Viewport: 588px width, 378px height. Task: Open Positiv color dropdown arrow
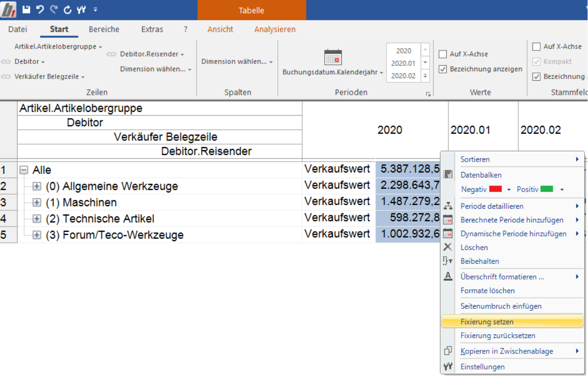562,189
